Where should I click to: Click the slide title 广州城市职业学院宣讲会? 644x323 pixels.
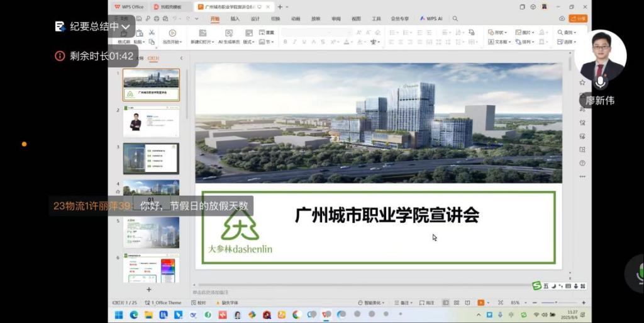coord(387,215)
